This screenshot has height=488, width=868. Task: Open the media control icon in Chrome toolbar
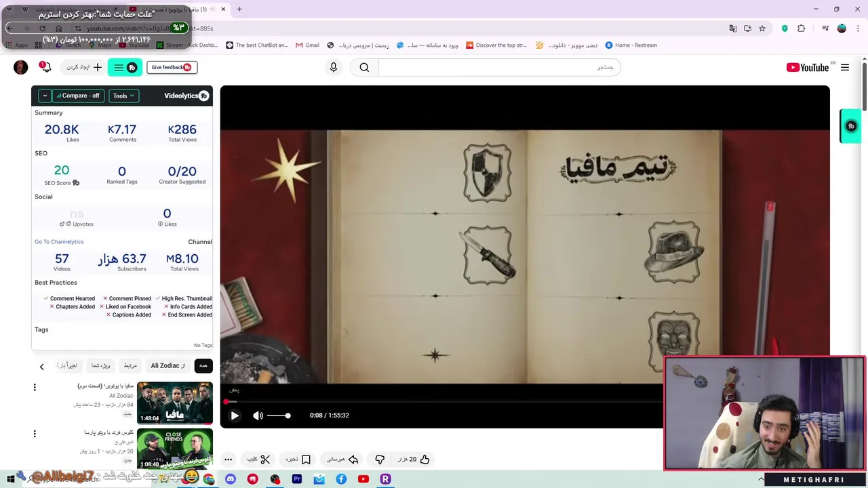point(825,28)
